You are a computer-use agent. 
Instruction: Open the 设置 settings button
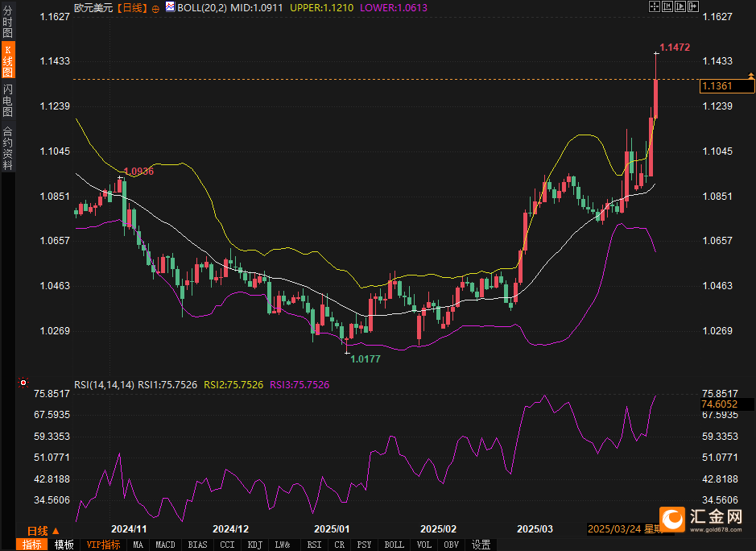click(481, 545)
